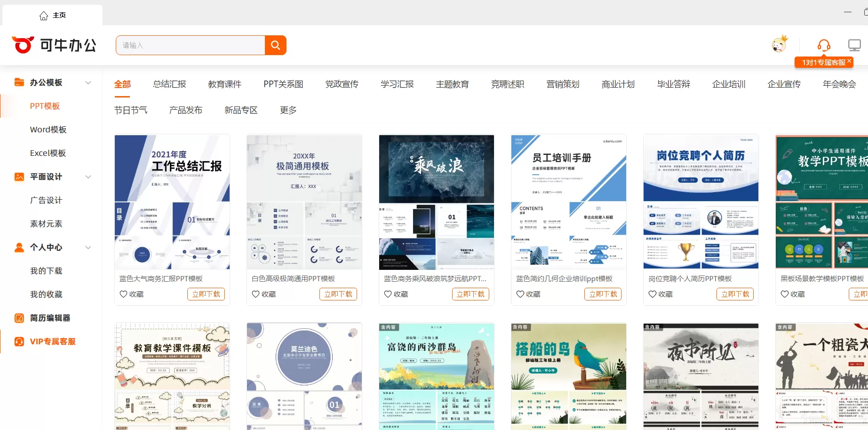This screenshot has width=868, height=430.
Task: Select the 毕业答辩 category tab
Action: pos(674,84)
